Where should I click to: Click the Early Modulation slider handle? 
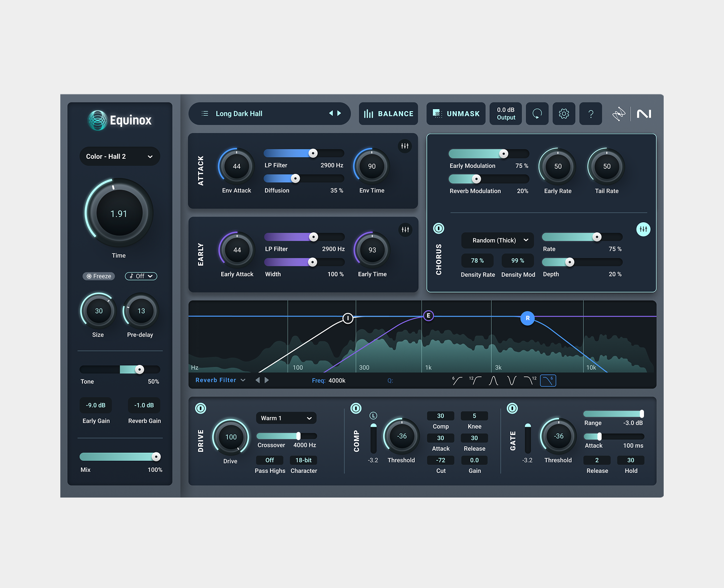pos(504,153)
